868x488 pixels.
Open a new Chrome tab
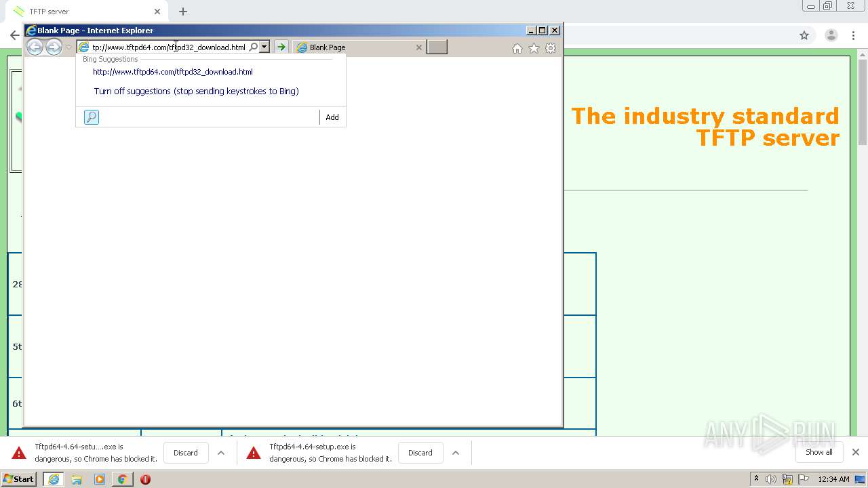pos(183,12)
